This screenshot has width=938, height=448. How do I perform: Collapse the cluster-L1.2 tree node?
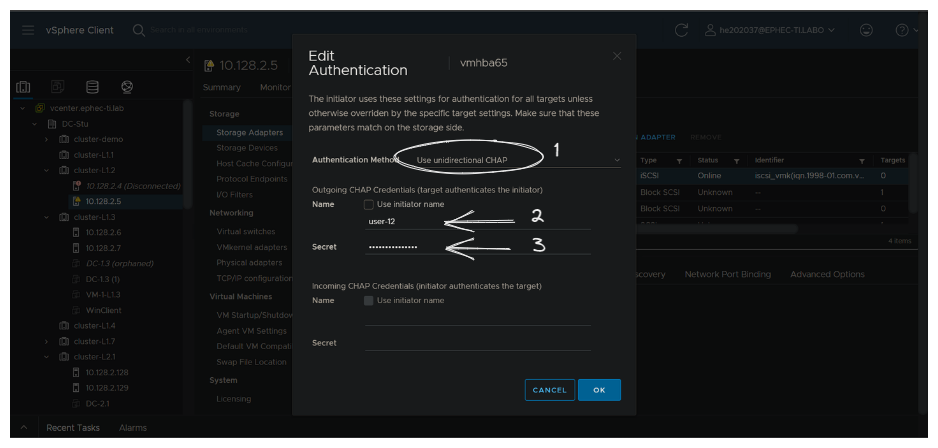click(x=47, y=170)
